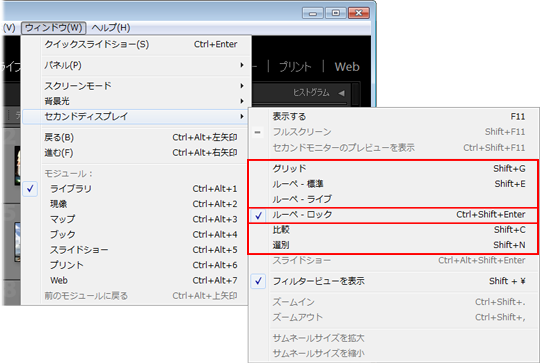Open the セカンドディスプレイ submenu
The height and width of the screenshot is (363, 540).
click(x=136, y=116)
